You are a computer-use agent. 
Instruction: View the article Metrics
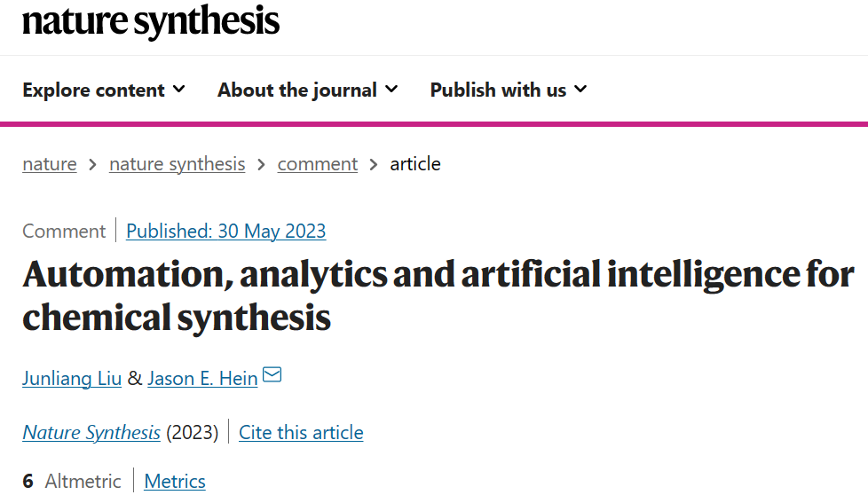tap(175, 481)
